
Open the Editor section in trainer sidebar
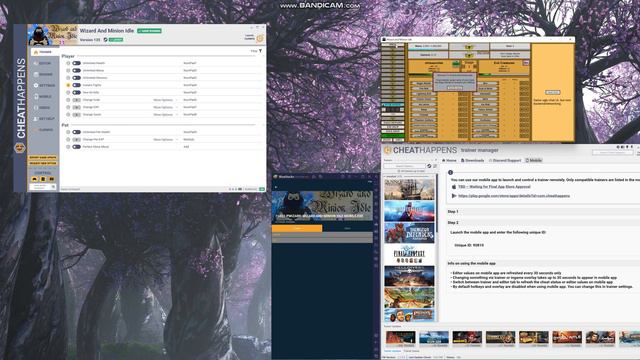pos(42,63)
